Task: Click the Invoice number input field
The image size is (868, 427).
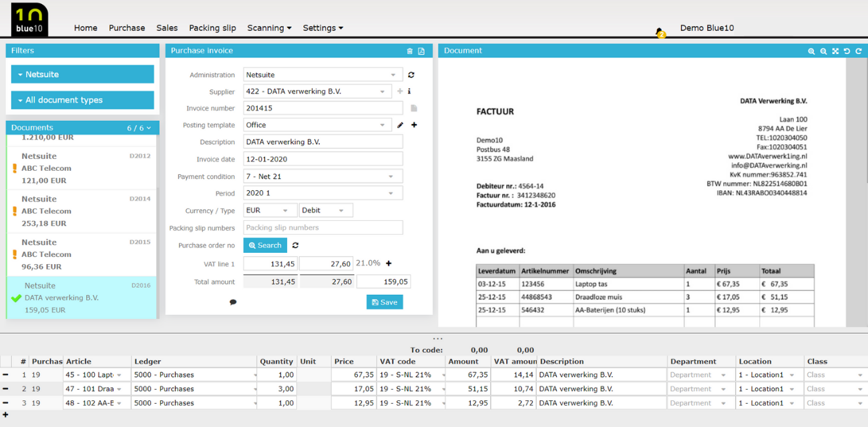Action: pyautogui.click(x=323, y=108)
